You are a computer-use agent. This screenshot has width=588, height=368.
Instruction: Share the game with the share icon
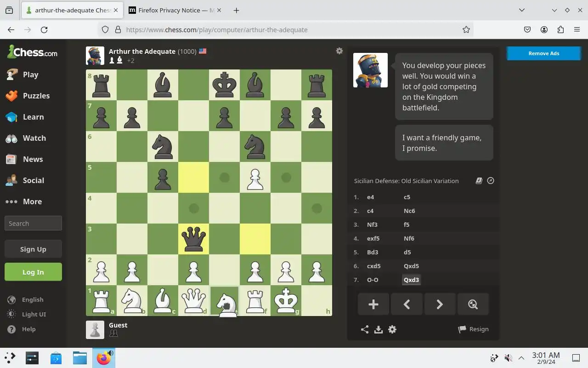pos(365,329)
